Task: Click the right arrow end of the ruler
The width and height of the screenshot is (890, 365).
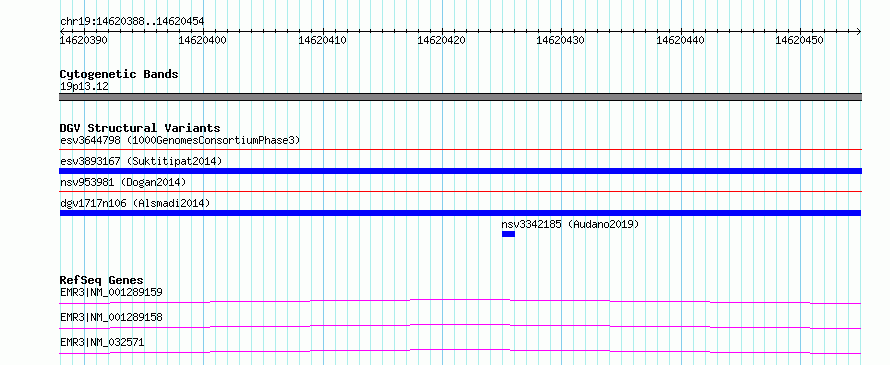Action: [858, 31]
